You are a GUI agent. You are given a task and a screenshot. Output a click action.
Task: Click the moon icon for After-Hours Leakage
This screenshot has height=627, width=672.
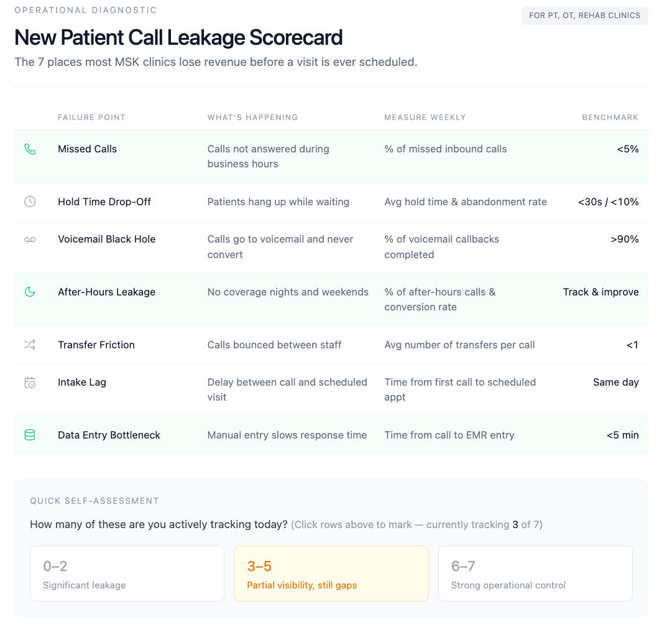(x=30, y=292)
